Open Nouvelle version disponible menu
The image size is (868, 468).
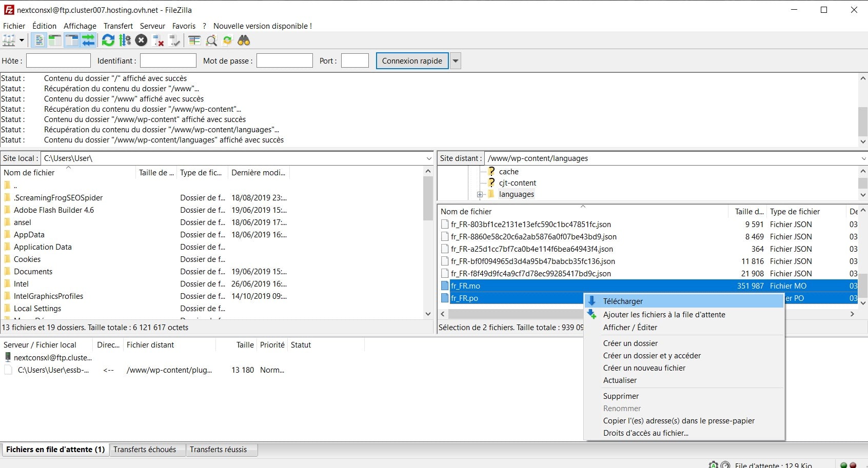(262, 26)
